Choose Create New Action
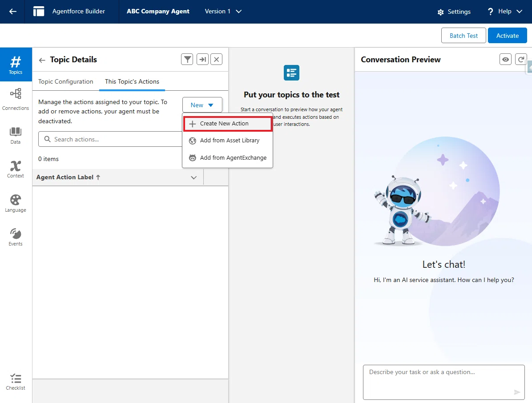Viewport: 532px width, 403px height. click(x=228, y=124)
